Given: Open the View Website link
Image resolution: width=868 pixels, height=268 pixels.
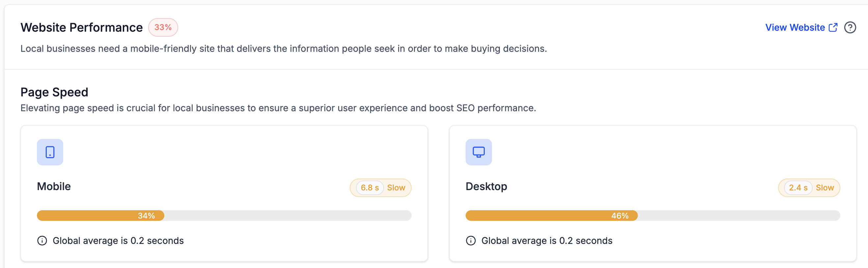Looking at the screenshot, I should click(x=795, y=27).
